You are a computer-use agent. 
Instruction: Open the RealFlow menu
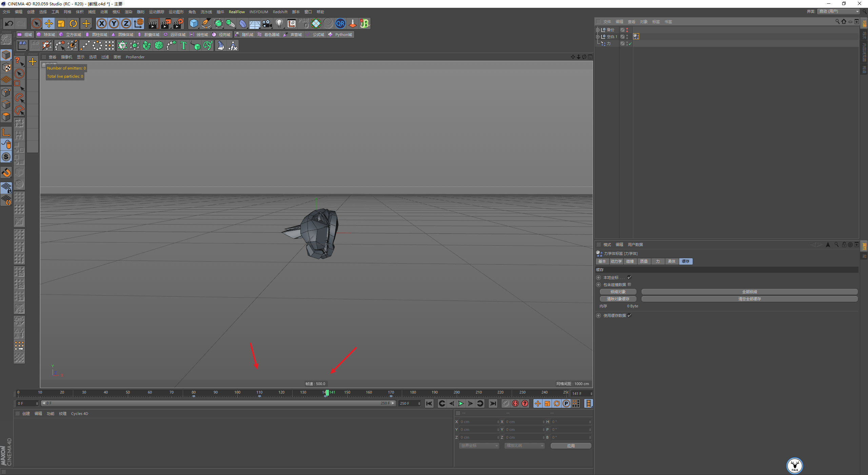point(237,12)
